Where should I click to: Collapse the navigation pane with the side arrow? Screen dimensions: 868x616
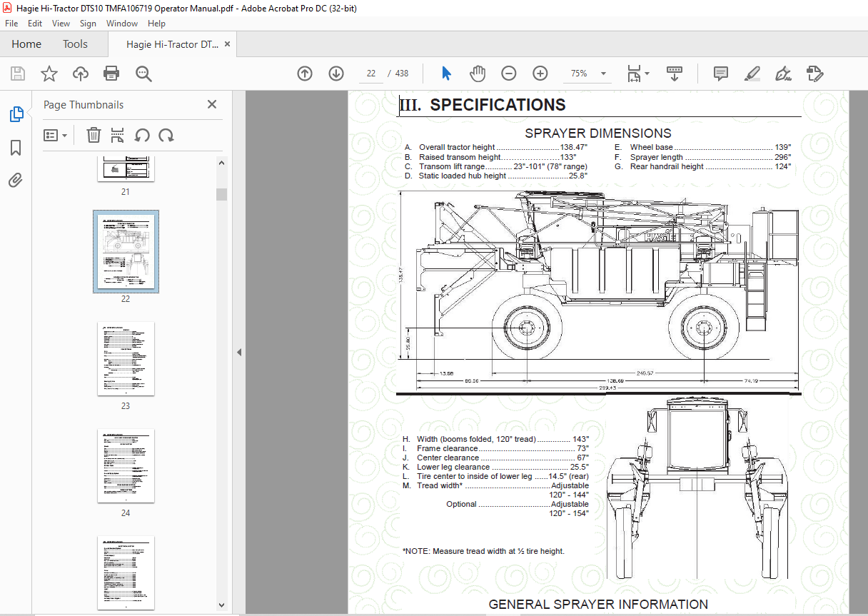pos(239,352)
